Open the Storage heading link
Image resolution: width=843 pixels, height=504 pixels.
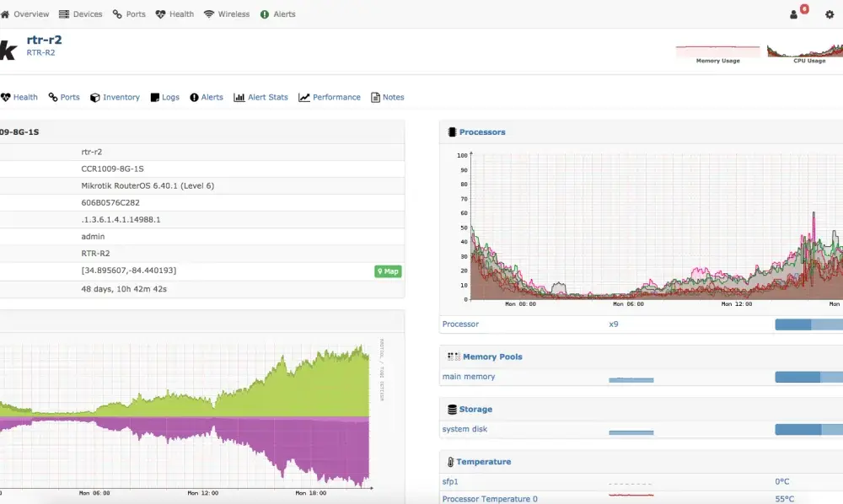475,410
